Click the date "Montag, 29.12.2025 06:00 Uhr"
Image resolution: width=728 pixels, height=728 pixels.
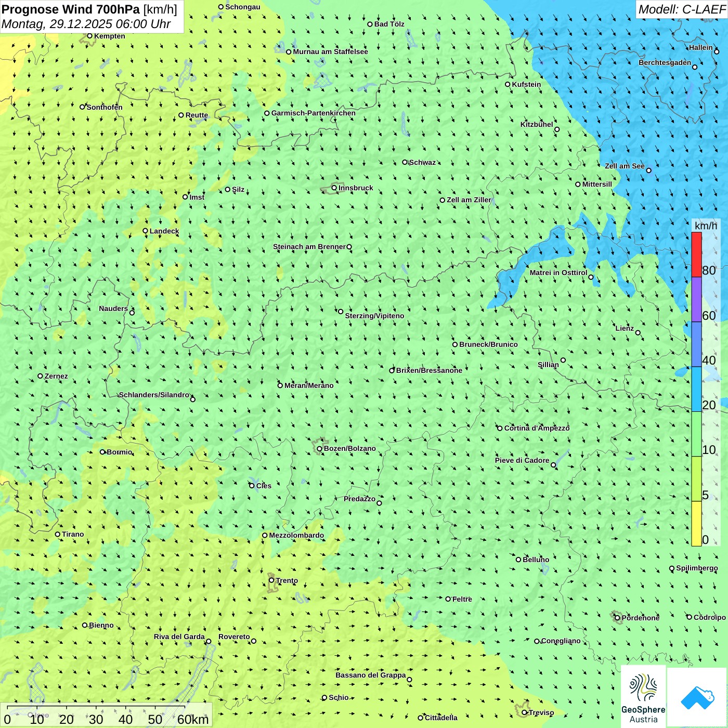click(86, 24)
